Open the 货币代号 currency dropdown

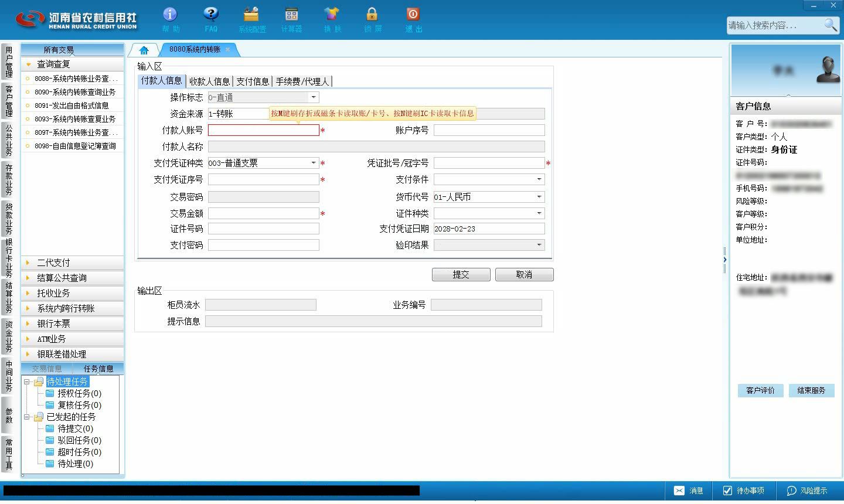pyautogui.click(x=539, y=197)
